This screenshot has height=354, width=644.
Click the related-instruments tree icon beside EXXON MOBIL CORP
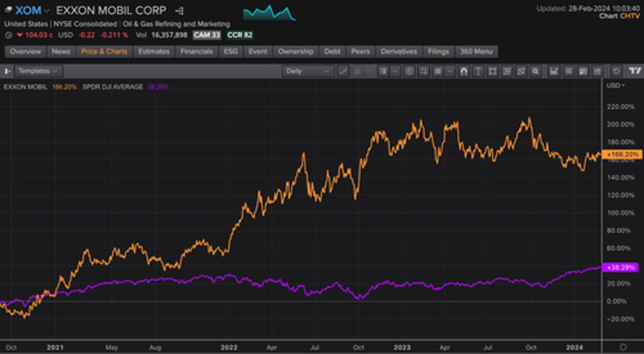(179, 11)
